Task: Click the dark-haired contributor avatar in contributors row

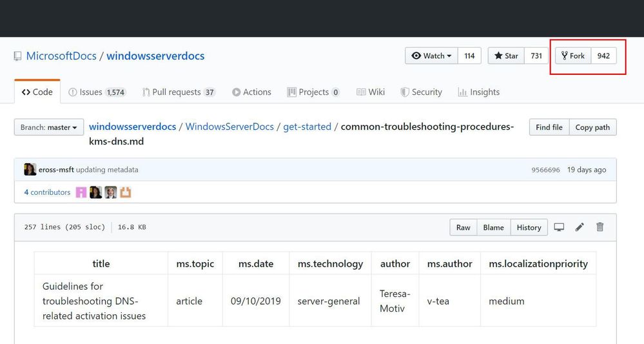Action: 95,192
